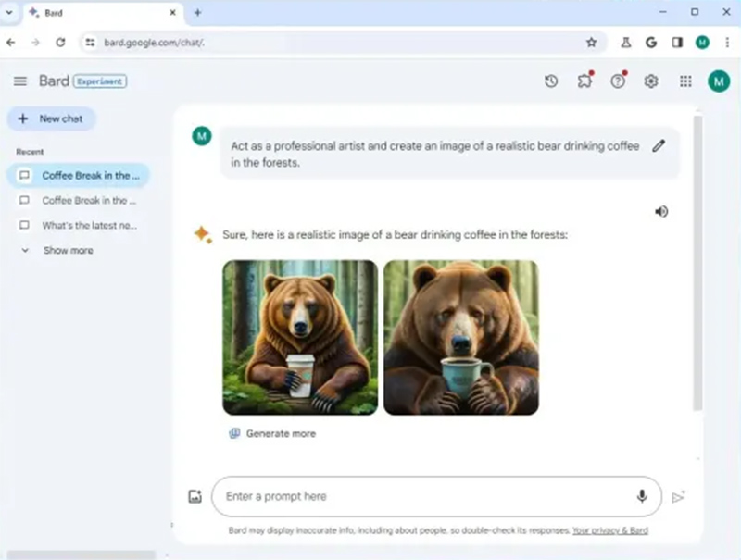Open Bard activity history icon

coord(551,81)
